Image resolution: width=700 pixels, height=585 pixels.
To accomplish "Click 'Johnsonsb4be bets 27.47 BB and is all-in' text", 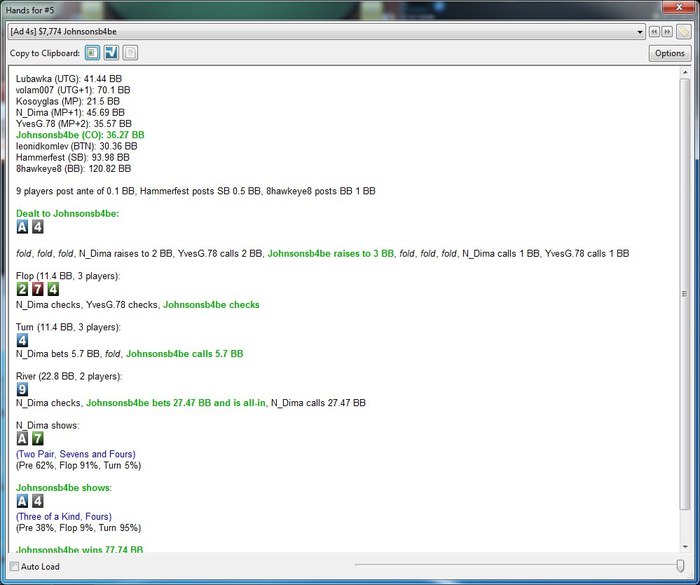I will click(175, 403).
